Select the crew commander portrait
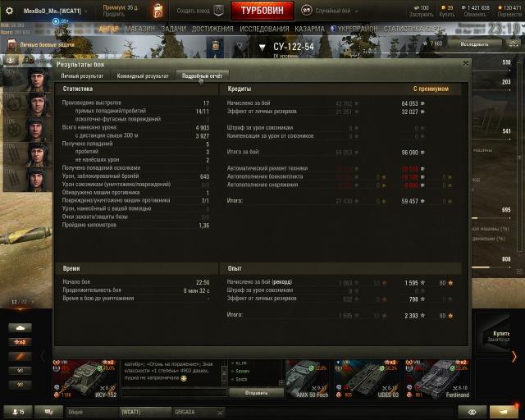The width and height of the screenshot is (525, 420). click(28, 80)
